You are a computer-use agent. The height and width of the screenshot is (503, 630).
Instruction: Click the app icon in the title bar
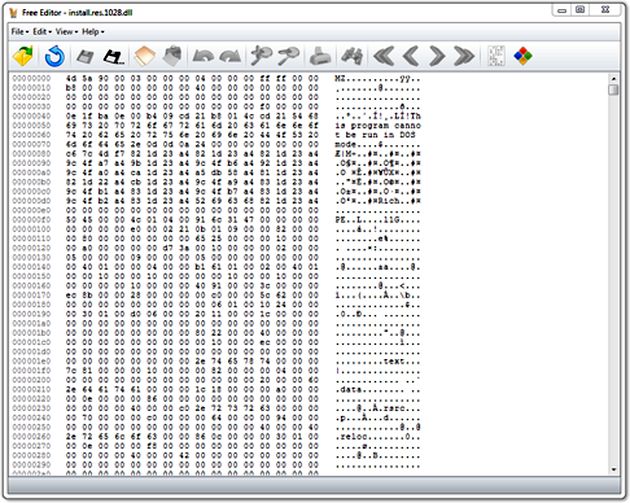(13, 13)
